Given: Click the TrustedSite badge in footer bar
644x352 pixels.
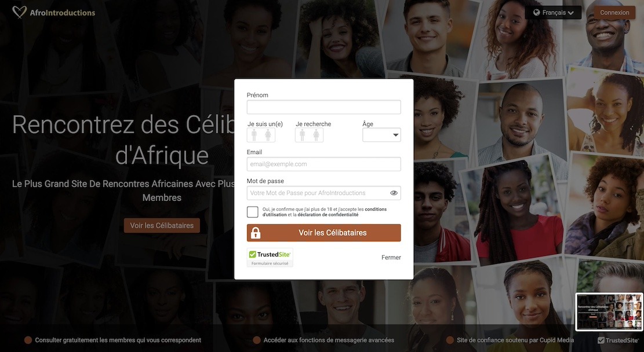Looking at the screenshot, I should coord(618,340).
